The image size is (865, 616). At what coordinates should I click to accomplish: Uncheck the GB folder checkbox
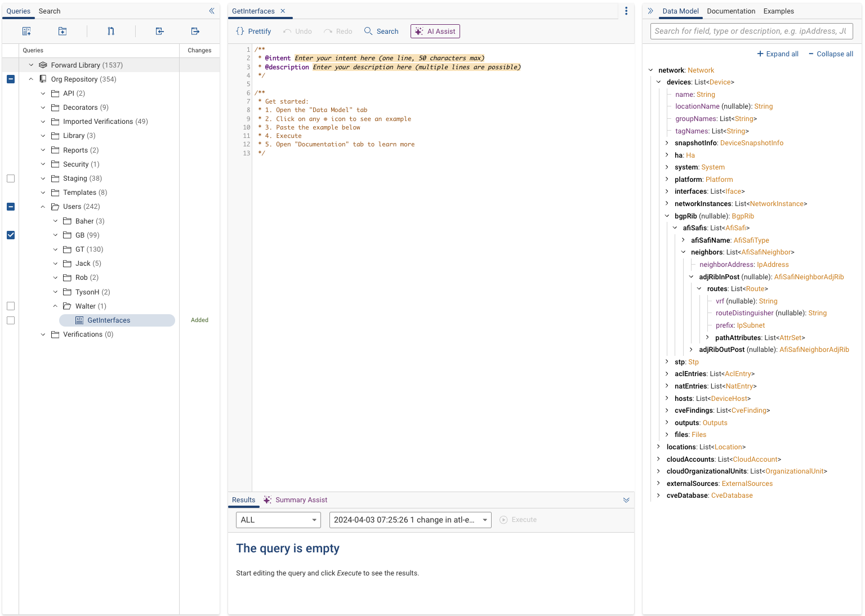tap(11, 235)
